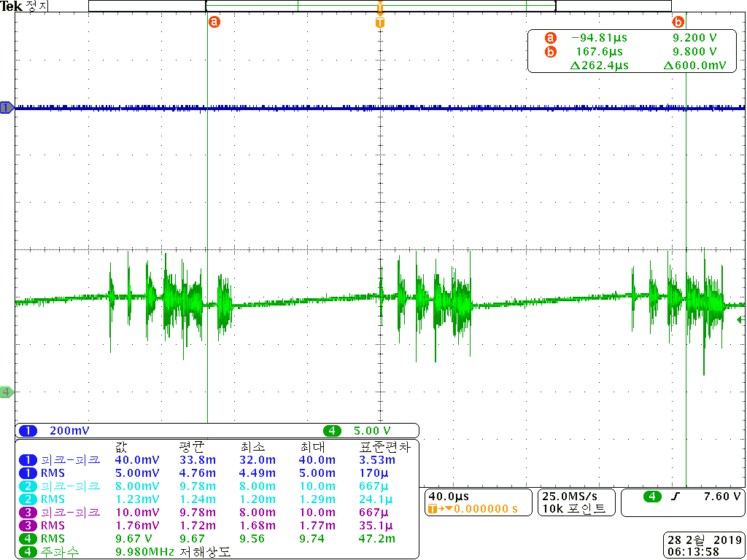Click the red 'a' icon in cursor readout
The width and height of the screenshot is (747, 560).
[x=551, y=38]
